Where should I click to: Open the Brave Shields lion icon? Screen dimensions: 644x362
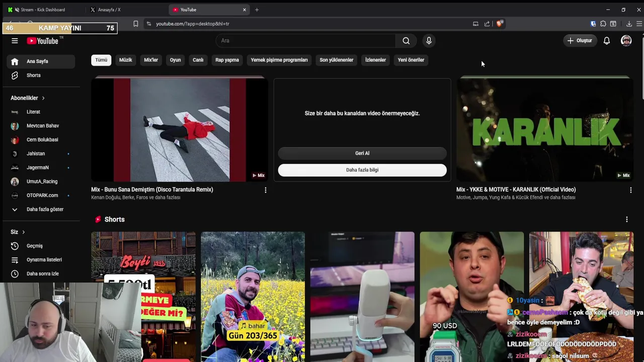500,24
